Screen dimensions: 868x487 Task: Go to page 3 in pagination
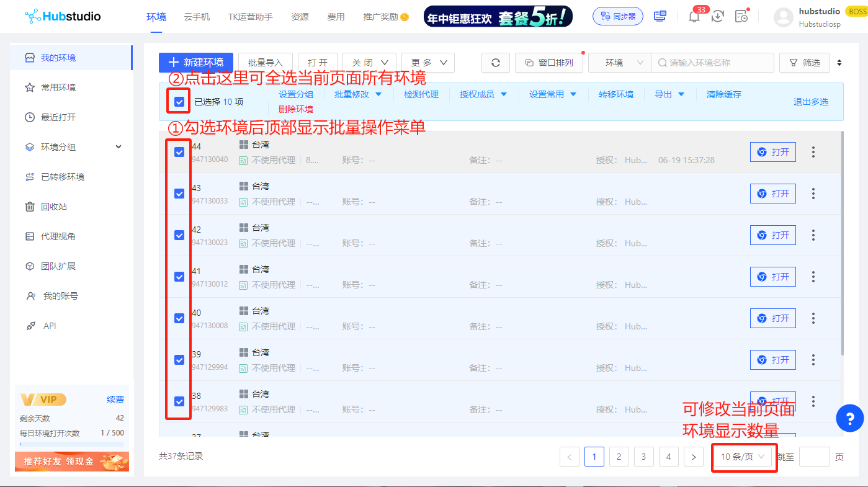pos(643,457)
